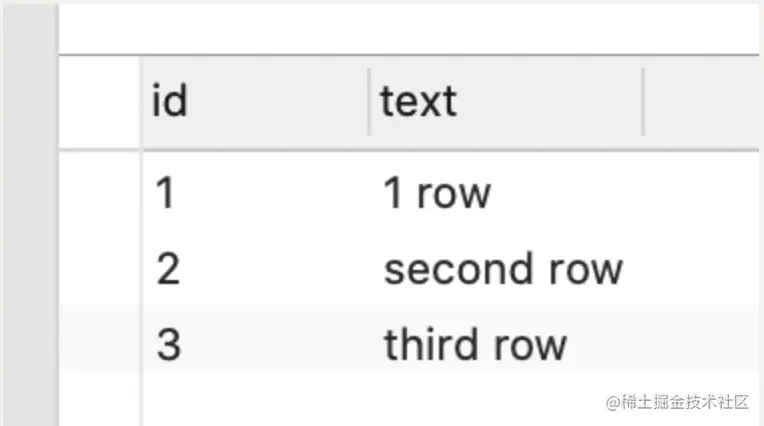This screenshot has height=426, width=764.
Task: Click the blank column header right of "text"
Action: 700,101
